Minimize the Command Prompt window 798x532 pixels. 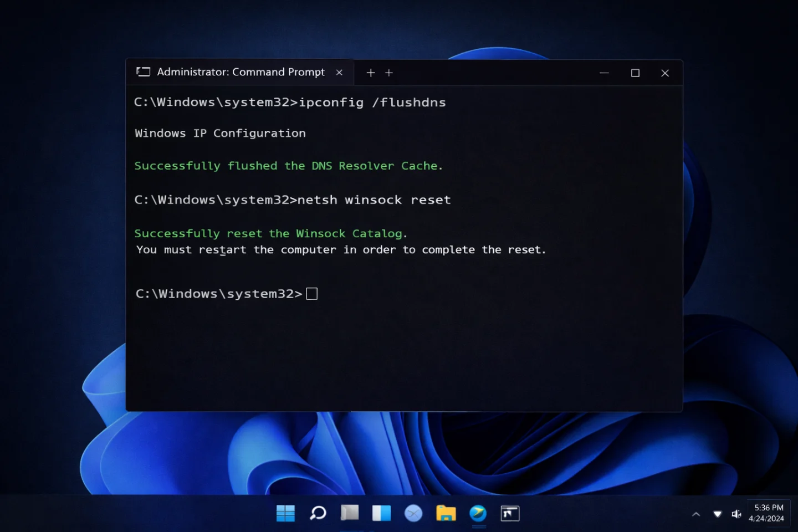coord(604,73)
